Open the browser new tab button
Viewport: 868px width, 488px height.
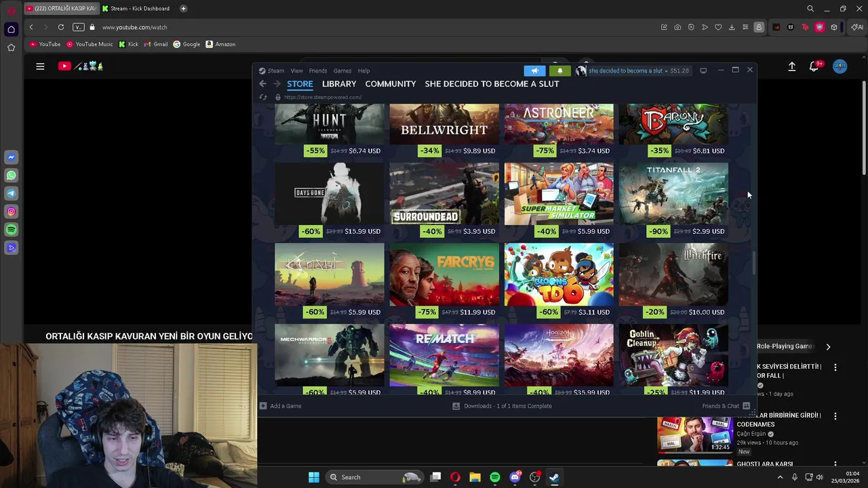184,8
